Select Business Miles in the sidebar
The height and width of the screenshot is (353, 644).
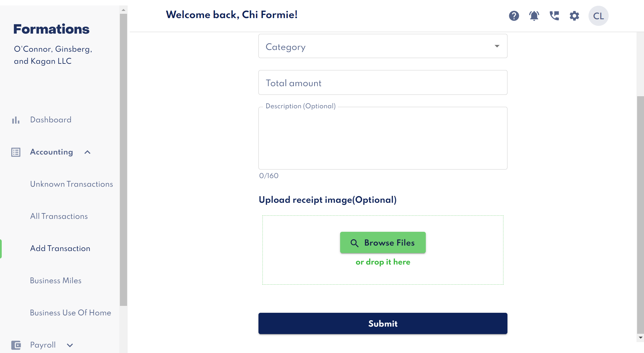pos(56,281)
